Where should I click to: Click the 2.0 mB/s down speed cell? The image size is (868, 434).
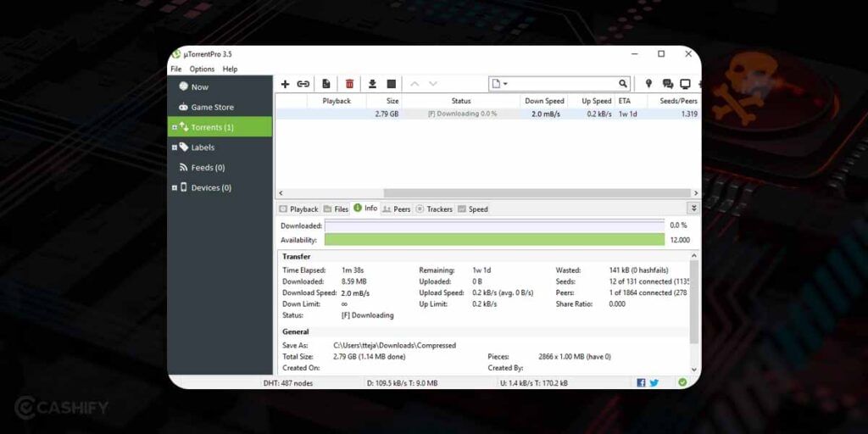tap(546, 114)
